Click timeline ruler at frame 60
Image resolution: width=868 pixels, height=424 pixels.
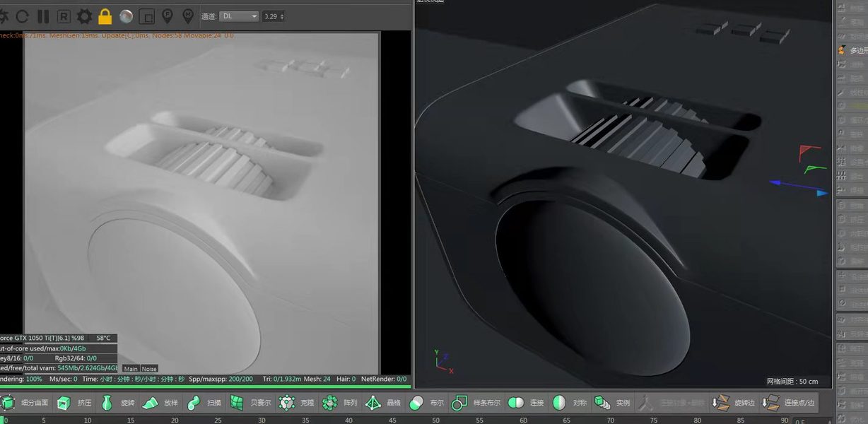522,420
